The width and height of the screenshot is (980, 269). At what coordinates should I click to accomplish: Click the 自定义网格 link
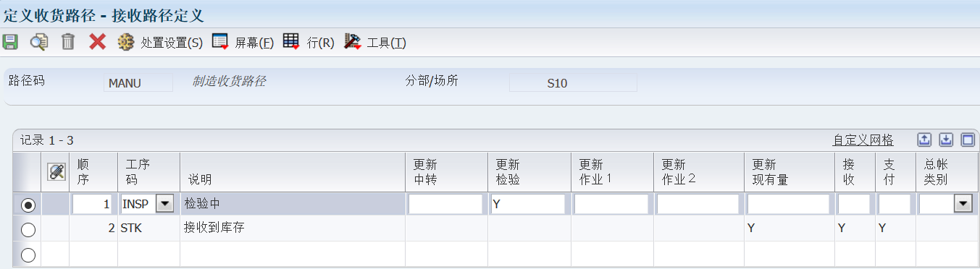pos(863,140)
